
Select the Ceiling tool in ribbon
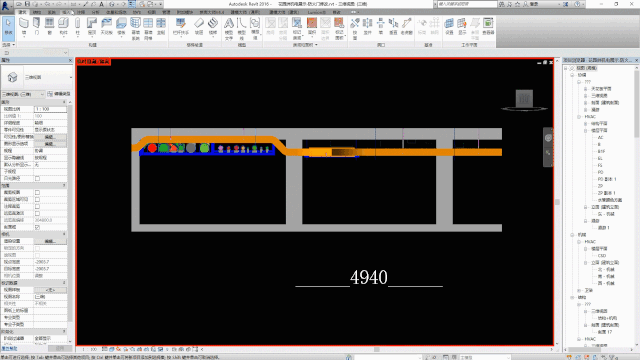107,27
